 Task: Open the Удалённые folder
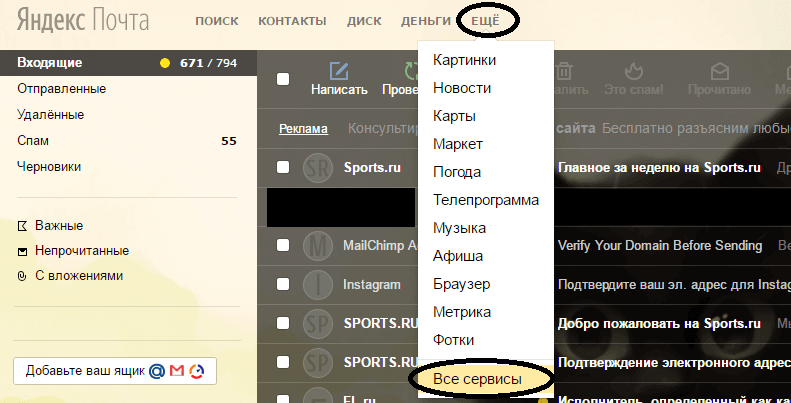click(50, 114)
